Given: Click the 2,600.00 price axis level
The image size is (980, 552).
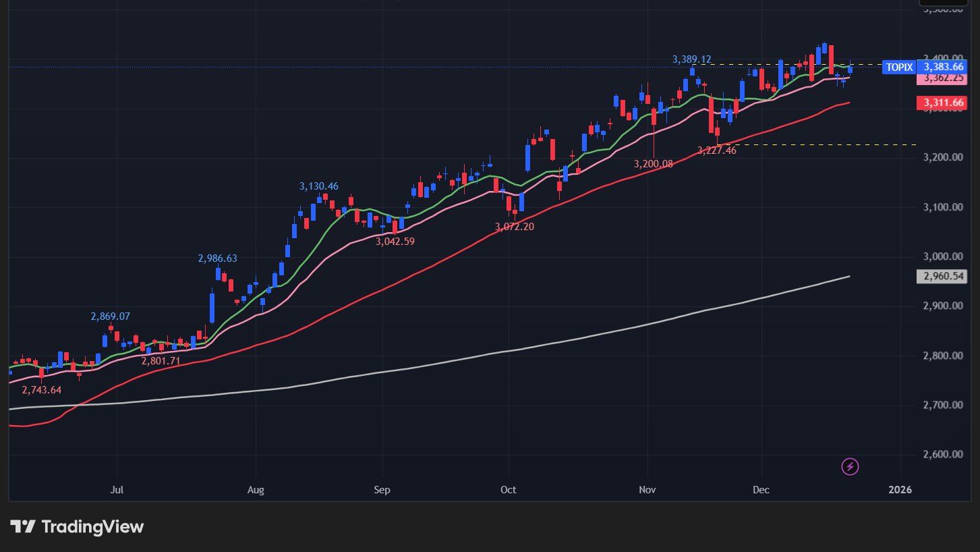Looking at the screenshot, I should [943, 454].
